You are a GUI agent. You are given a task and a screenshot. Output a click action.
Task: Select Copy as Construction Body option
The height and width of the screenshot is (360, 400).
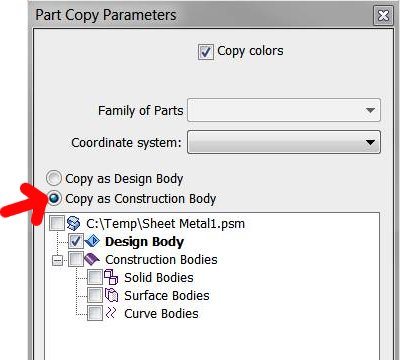click(x=54, y=198)
